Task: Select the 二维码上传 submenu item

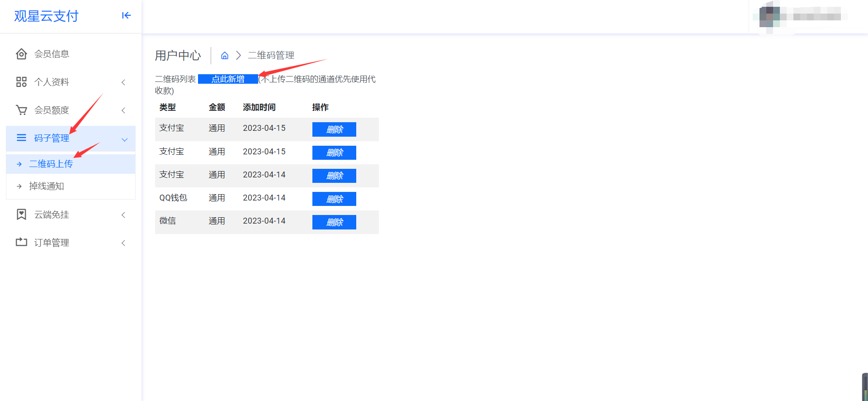Action: click(x=71, y=164)
